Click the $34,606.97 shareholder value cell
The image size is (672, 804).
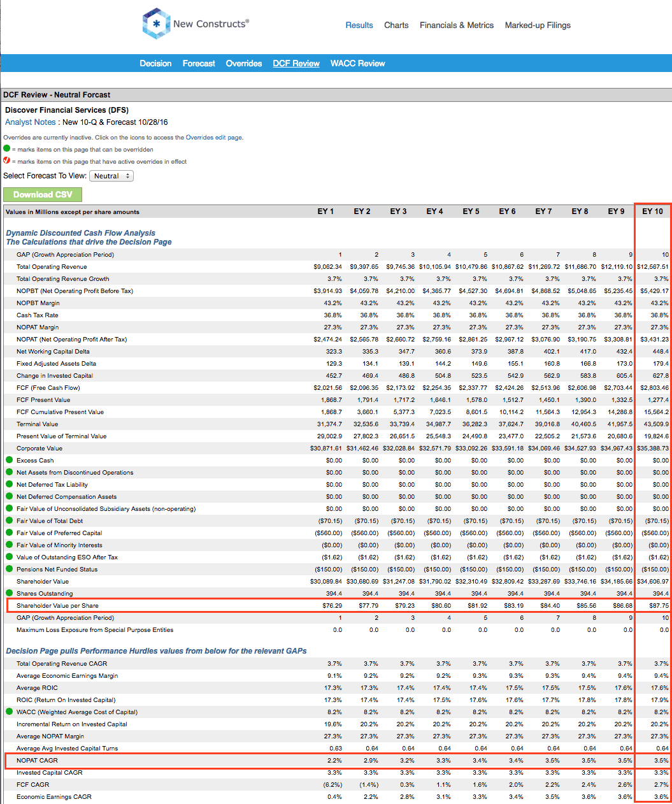(653, 581)
